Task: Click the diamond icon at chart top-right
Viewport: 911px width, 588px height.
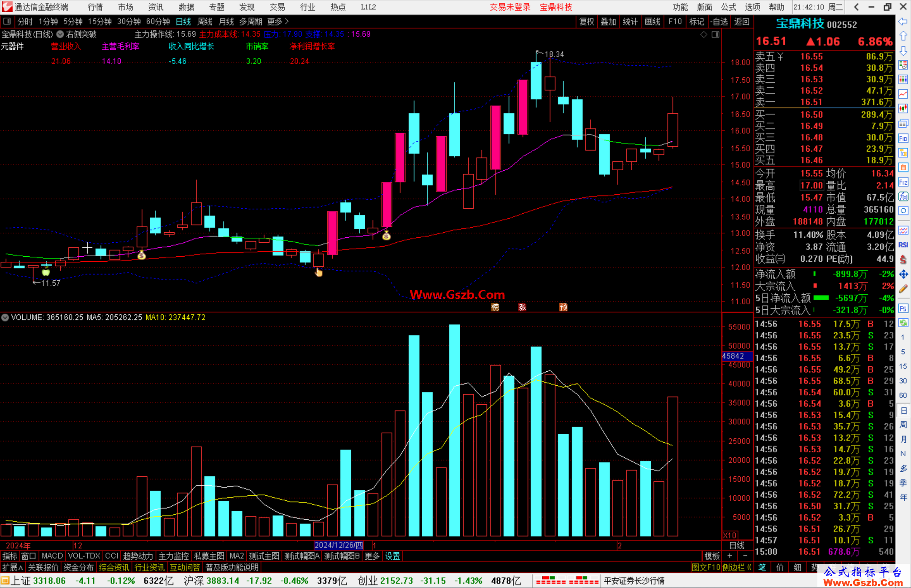Action: 704,35
